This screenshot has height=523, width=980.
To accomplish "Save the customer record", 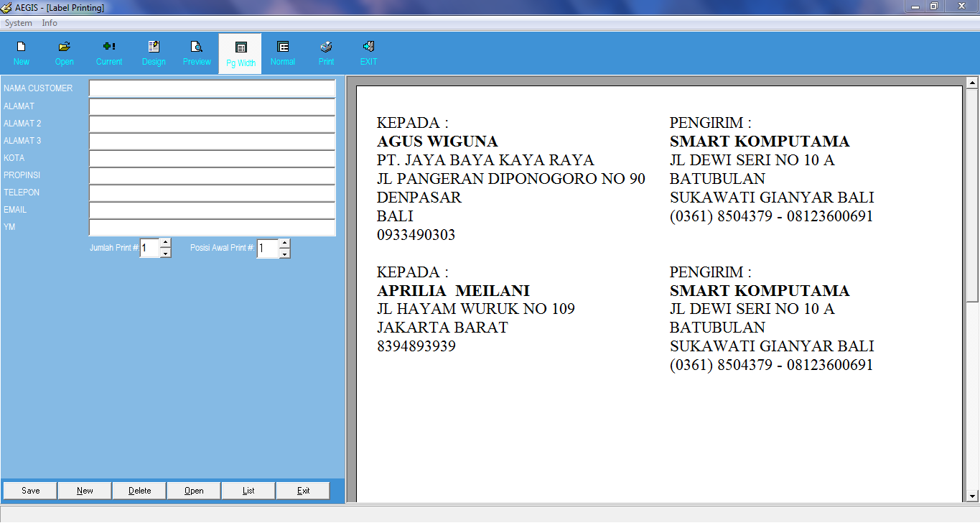I will (x=29, y=490).
